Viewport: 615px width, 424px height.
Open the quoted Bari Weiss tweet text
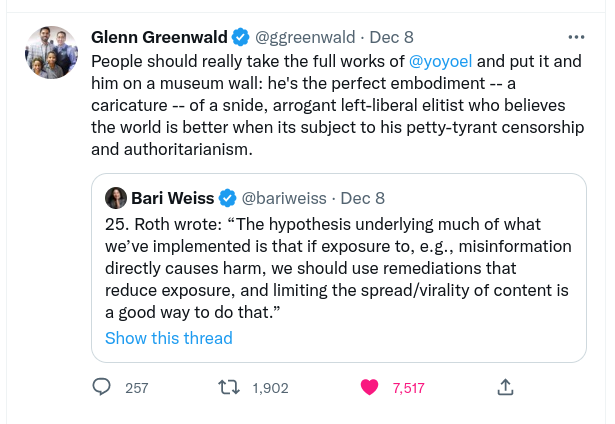point(338,268)
